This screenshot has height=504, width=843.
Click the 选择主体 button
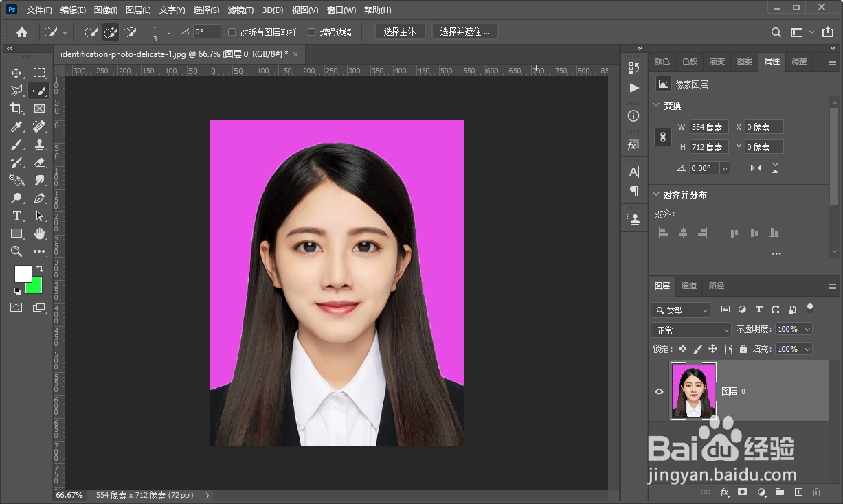[x=400, y=32]
